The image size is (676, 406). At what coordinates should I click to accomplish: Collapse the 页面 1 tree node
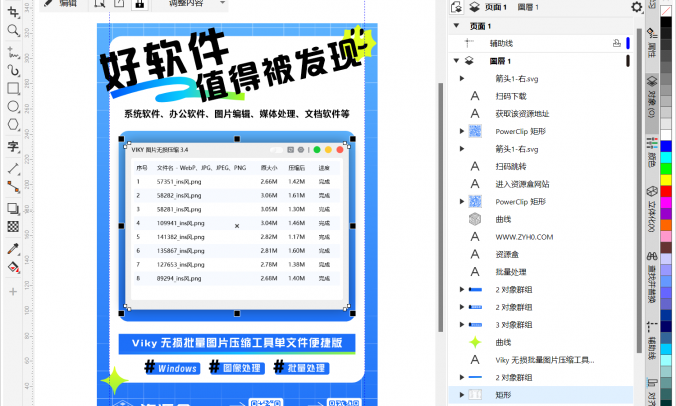tap(456, 26)
